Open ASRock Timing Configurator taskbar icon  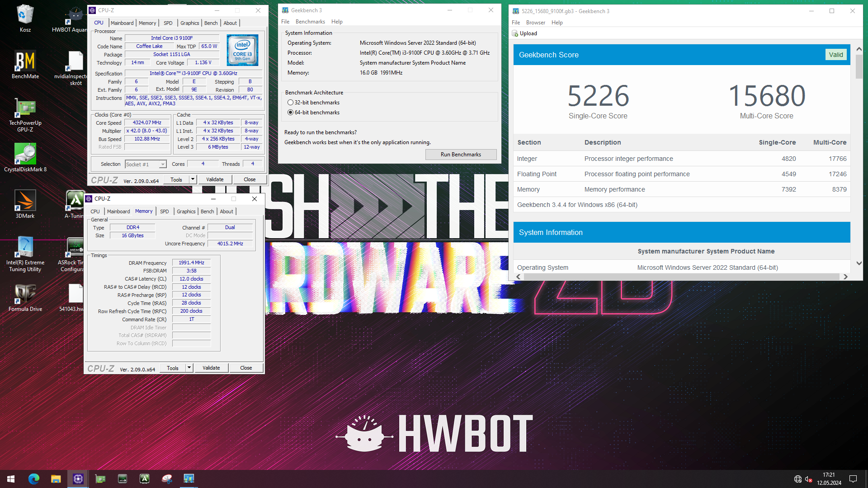click(x=122, y=479)
